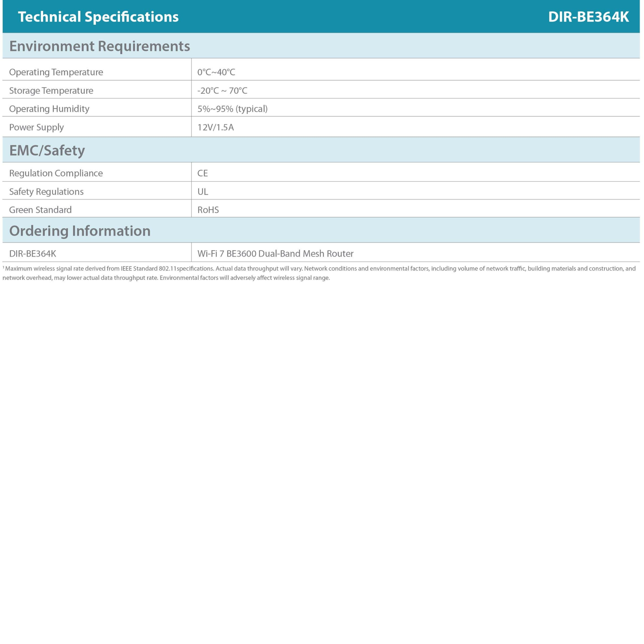Select the 'CE' compliance value
The height and width of the screenshot is (644, 644).
202,173
